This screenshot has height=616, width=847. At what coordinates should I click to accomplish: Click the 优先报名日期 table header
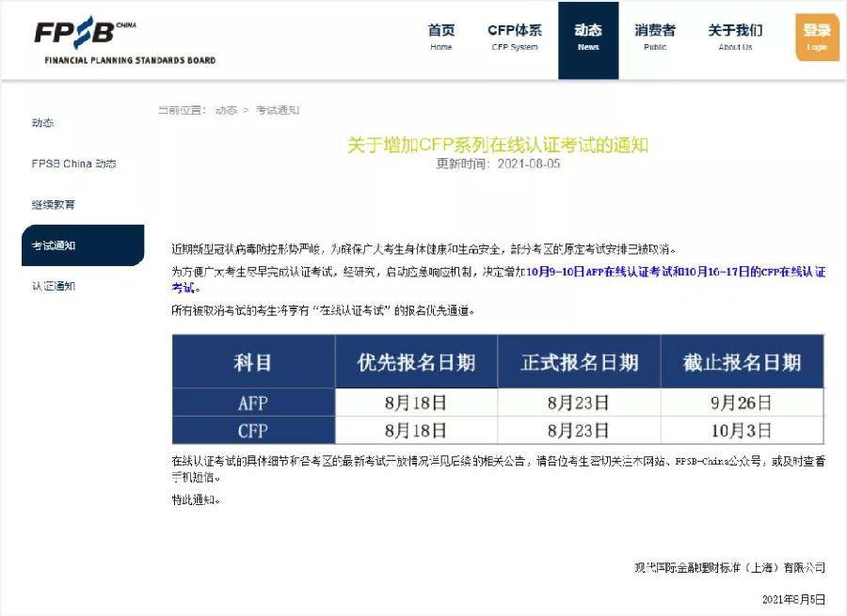point(417,361)
